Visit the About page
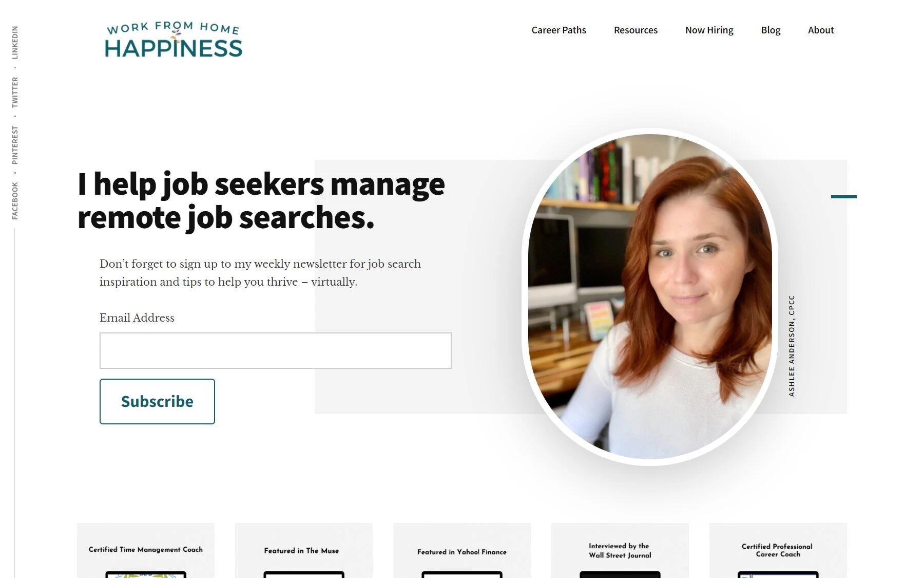The width and height of the screenshot is (924, 578). tap(821, 30)
